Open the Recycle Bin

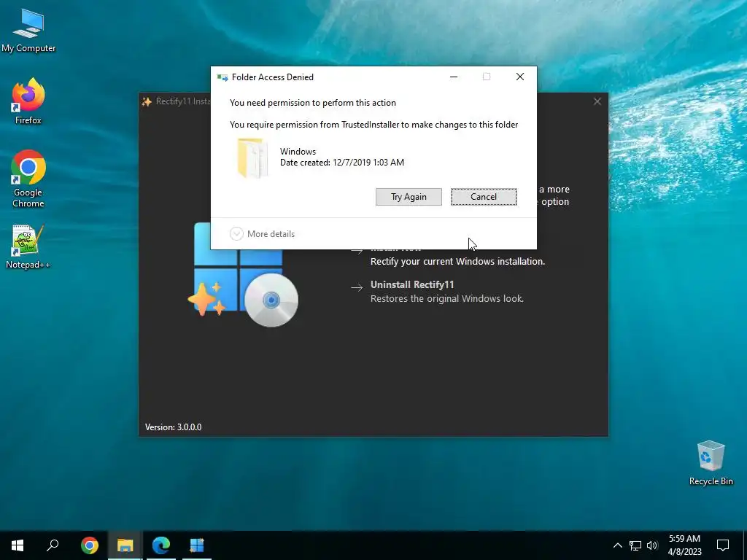point(711,463)
